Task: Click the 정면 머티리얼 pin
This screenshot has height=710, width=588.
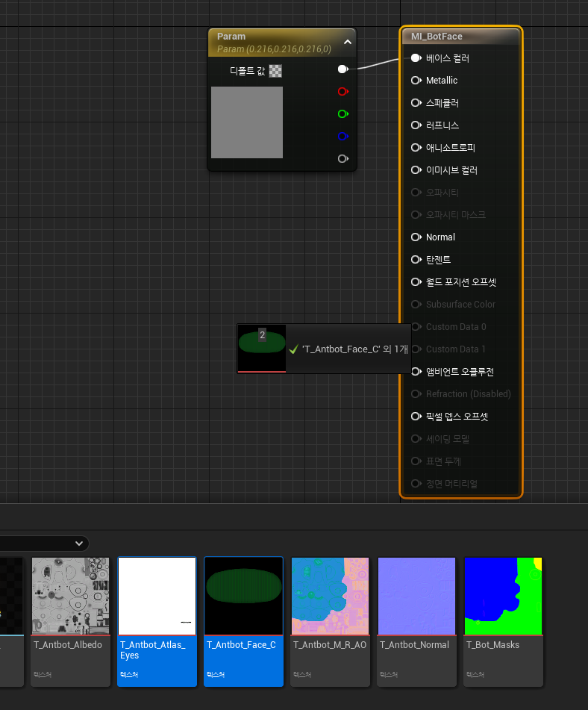Action: tap(416, 484)
